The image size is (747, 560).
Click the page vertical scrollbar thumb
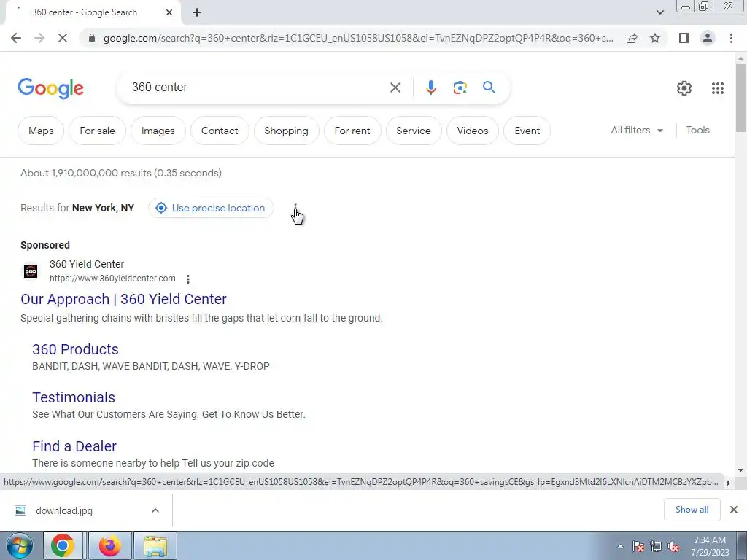click(x=740, y=98)
